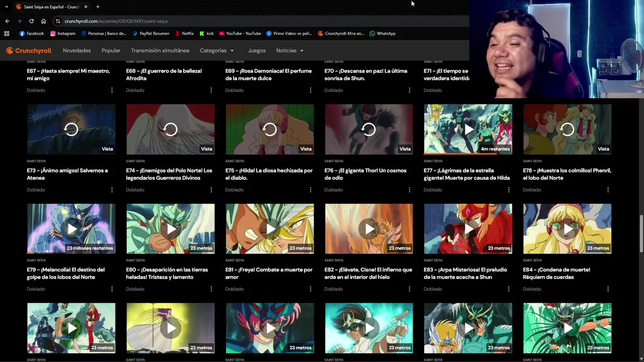Replay episode E78 thumbnail marked Vista
This screenshot has width=644, height=362.
coord(567,129)
